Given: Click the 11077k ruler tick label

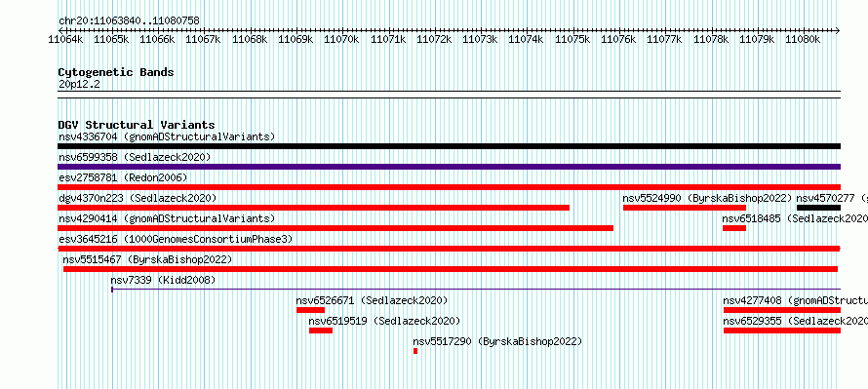Looking at the screenshot, I should tap(665, 39).
